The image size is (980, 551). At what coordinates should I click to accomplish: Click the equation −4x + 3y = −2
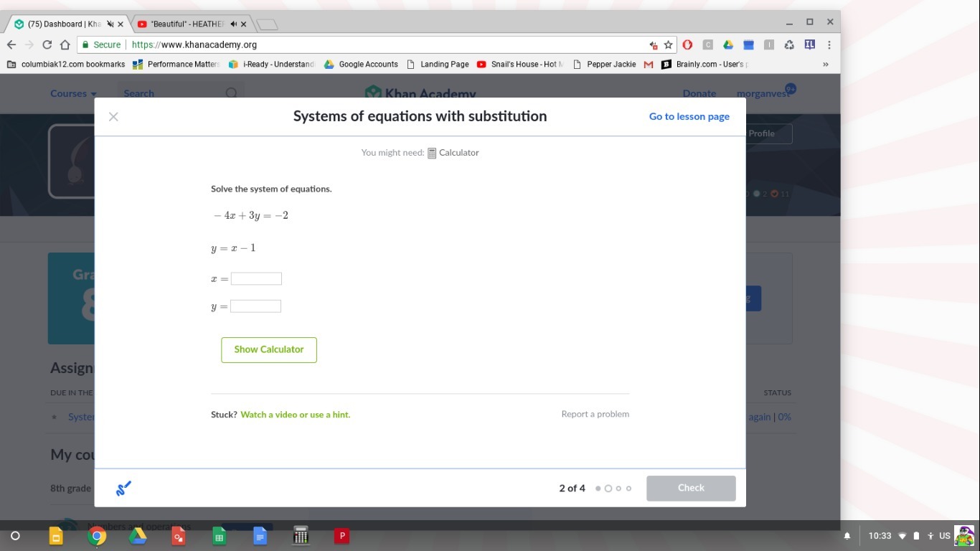250,216
